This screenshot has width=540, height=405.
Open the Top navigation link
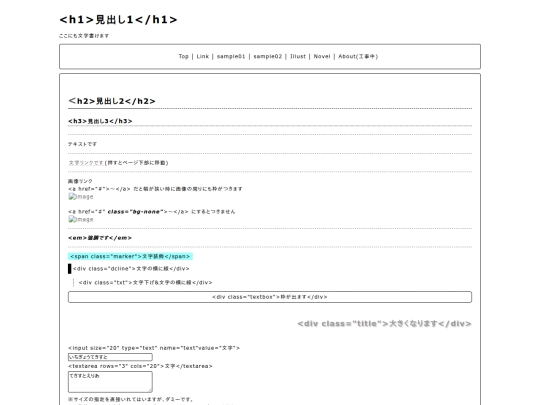184,56
